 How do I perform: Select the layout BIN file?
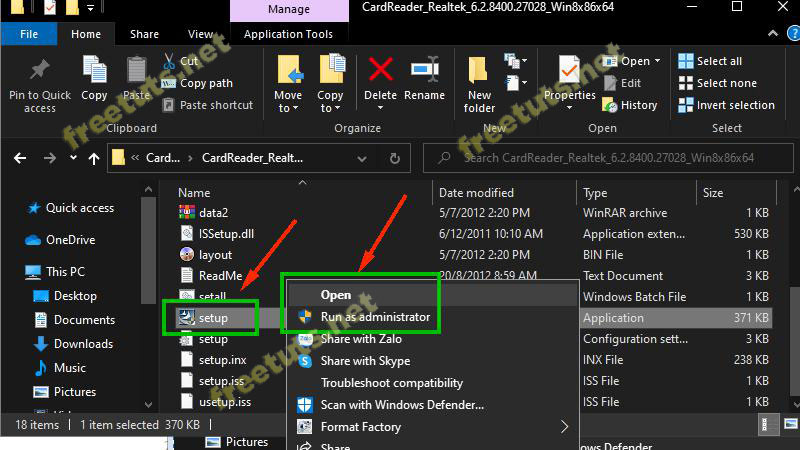206,255
